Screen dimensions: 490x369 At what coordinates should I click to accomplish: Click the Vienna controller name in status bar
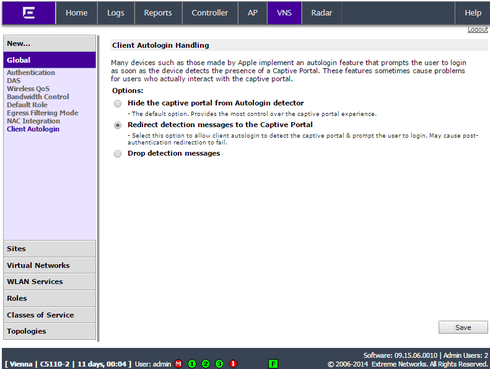point(21,364)
